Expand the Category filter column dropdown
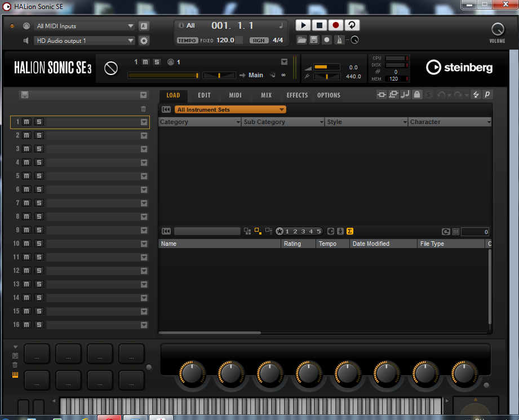Viewport: 519px width, 420px height. pos(238,122)
